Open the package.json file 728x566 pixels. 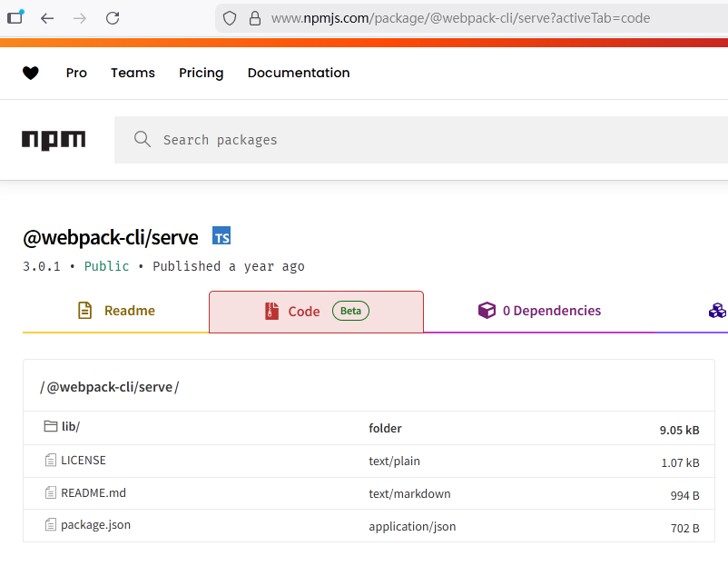[x=95, y=524]
